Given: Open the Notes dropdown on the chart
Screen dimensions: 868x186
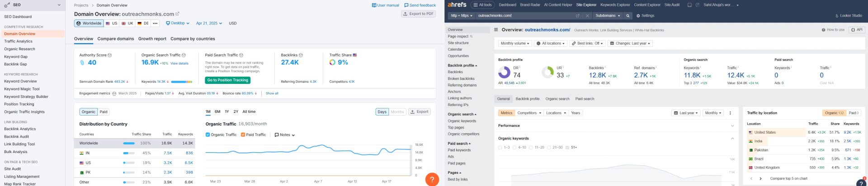Looking at the screenshot, I should [285, 135].
